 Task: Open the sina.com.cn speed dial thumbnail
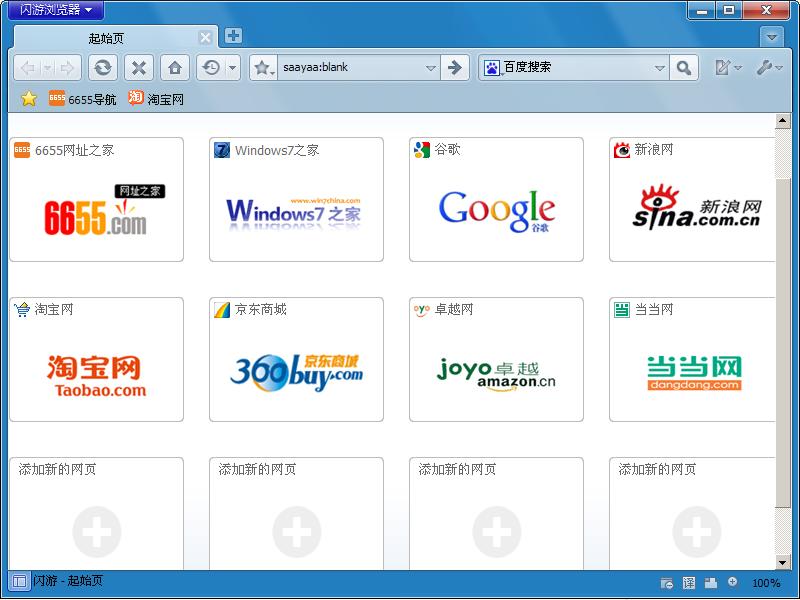692,199
